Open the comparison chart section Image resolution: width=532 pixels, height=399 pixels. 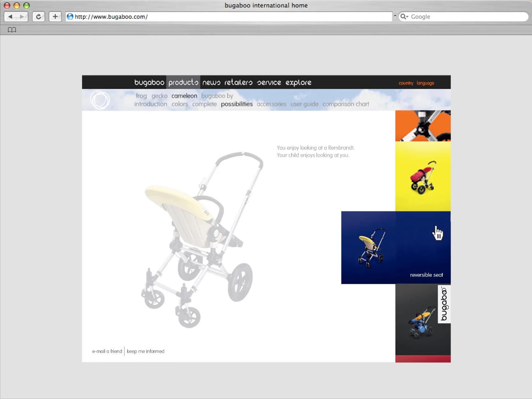346,104
